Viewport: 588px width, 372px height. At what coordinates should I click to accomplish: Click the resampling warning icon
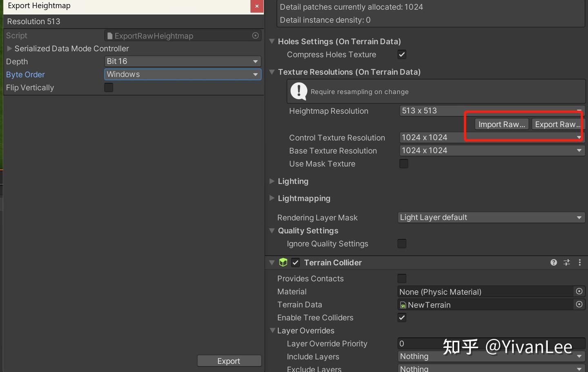(x=298, y=91)
